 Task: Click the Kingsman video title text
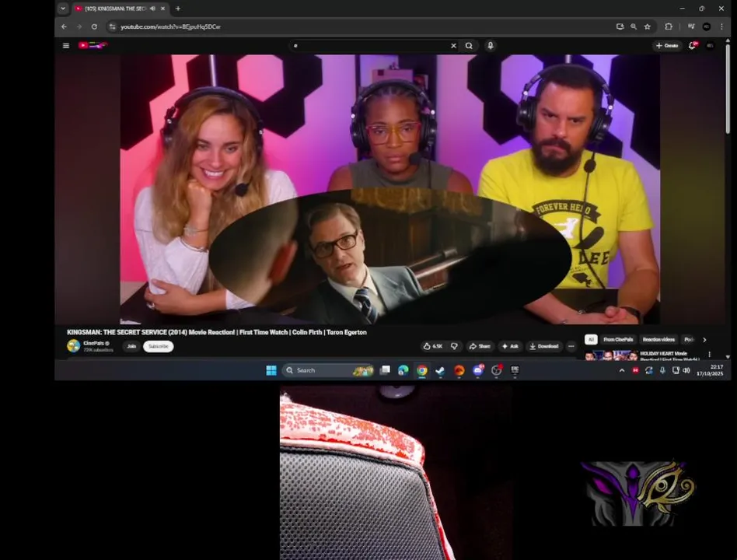tap(217, 332)
